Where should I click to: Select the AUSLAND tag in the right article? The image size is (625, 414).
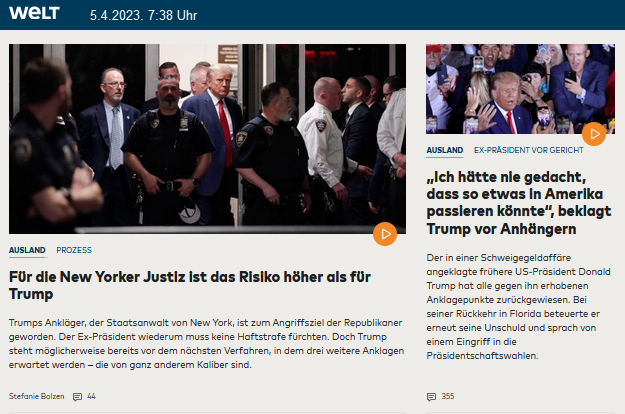click(x=444, y=150)
